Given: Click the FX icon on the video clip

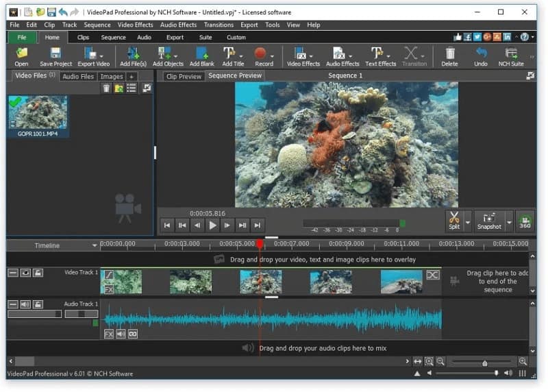Looking at the screenshot, I should click(109, 289).
